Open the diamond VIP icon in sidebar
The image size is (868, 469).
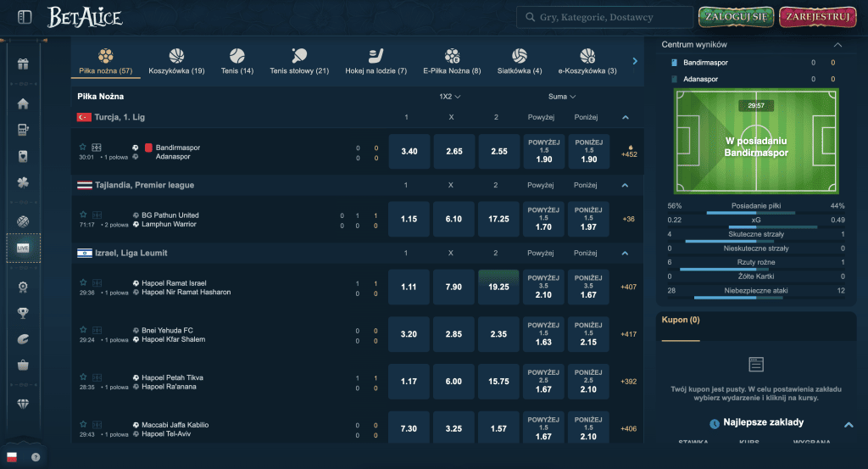(x=23, y=405)
